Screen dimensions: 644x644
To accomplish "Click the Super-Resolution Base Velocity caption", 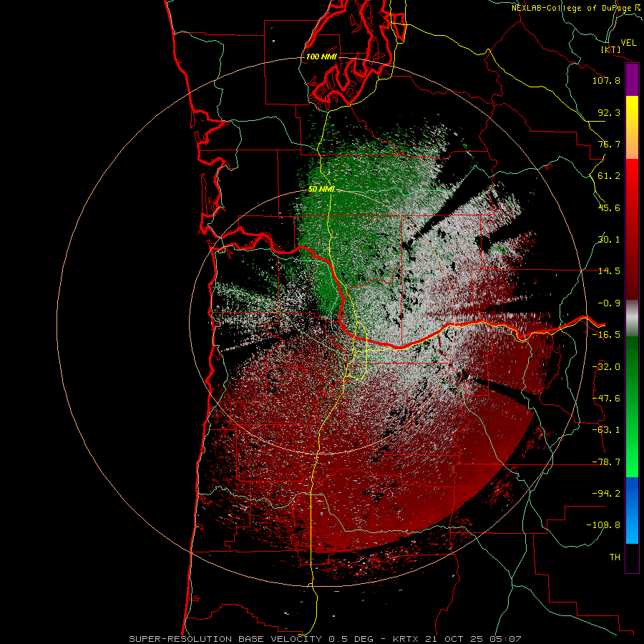I will pos(325,639).
